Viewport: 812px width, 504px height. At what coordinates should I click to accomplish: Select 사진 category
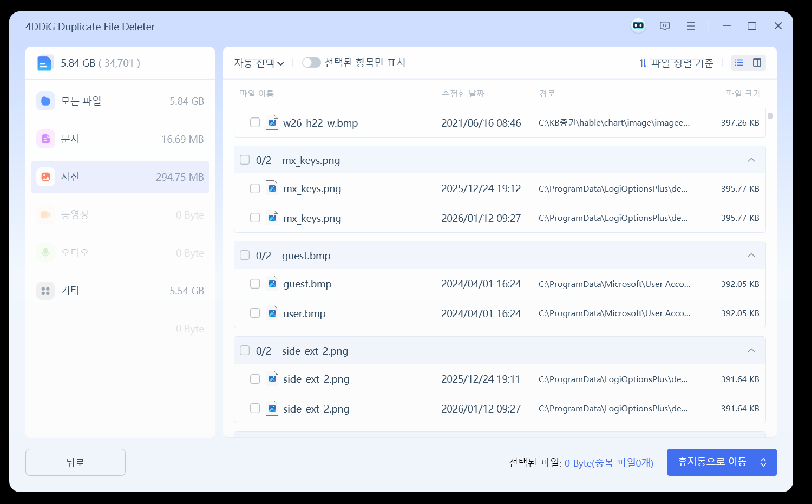point(120,177)
